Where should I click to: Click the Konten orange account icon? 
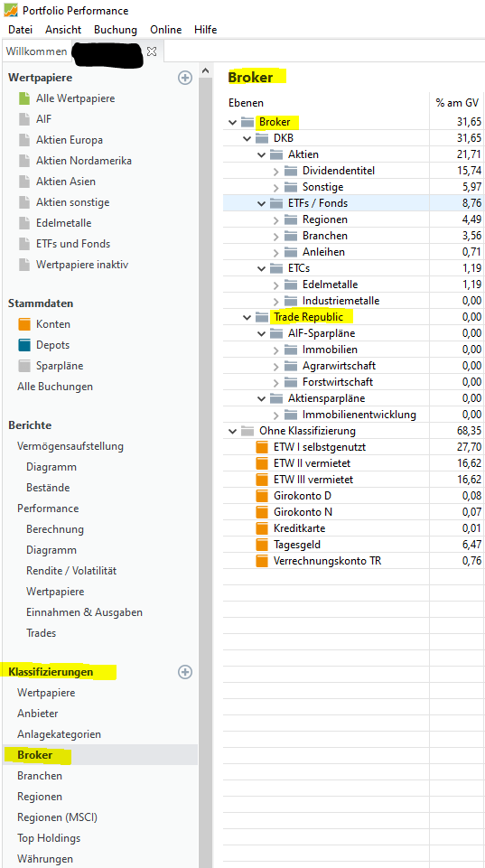[24, 324]
